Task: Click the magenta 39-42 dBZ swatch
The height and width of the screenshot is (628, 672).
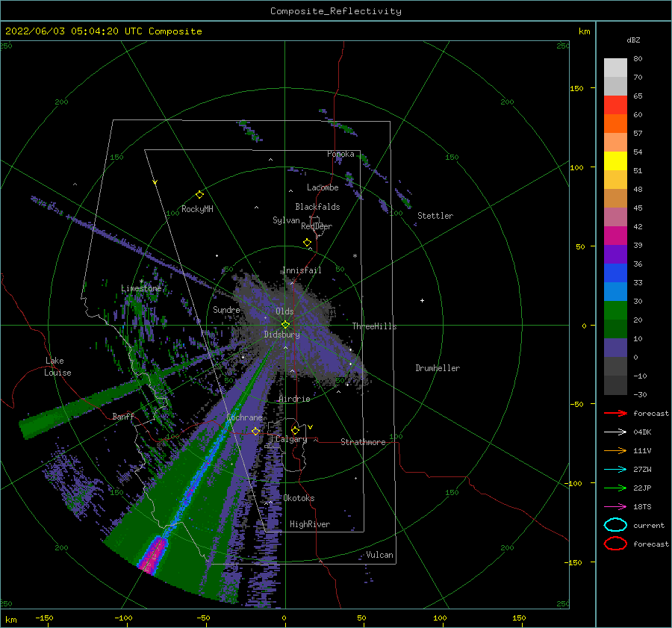Action: [x=615, y=236]
